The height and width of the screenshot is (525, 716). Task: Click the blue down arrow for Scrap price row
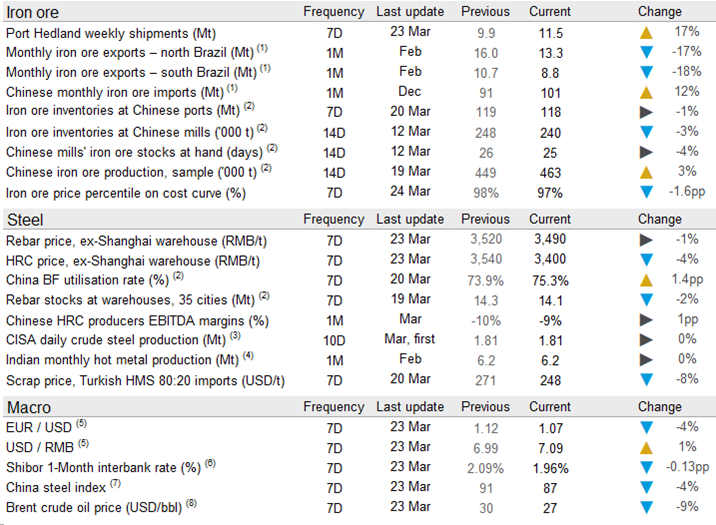coord(646,380)
